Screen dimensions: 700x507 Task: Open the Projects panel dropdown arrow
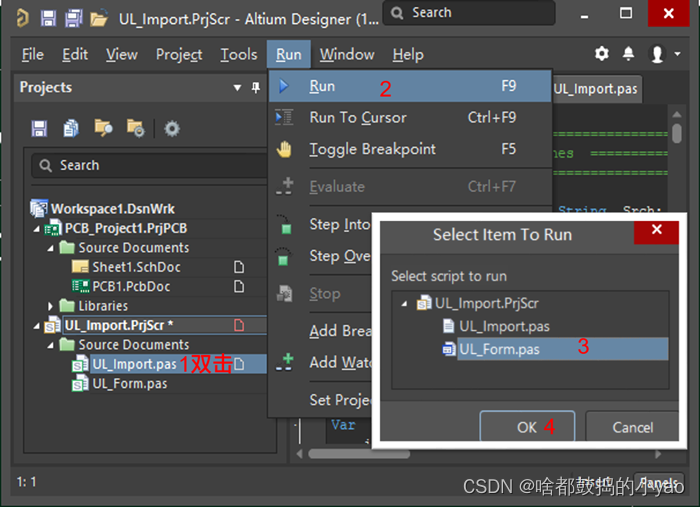pos(238,88)
